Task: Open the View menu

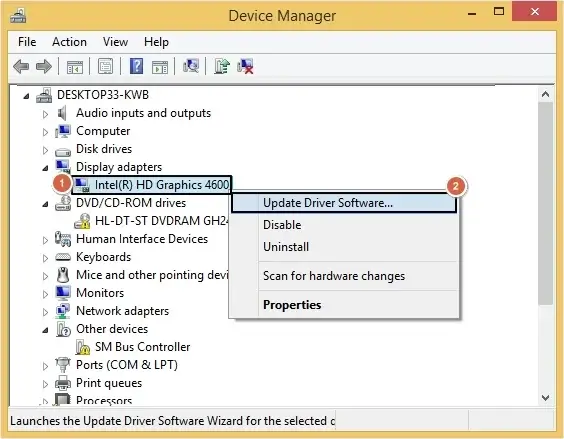Action: 115,42
